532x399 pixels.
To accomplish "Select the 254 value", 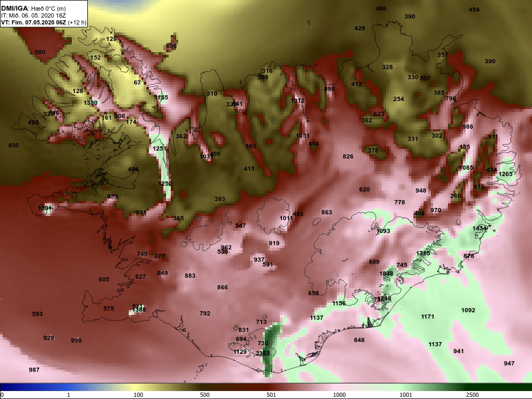I will pos(398,99).
